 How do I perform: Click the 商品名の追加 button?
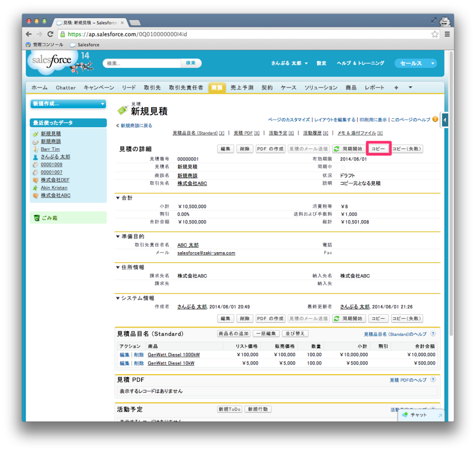[234, 334]
